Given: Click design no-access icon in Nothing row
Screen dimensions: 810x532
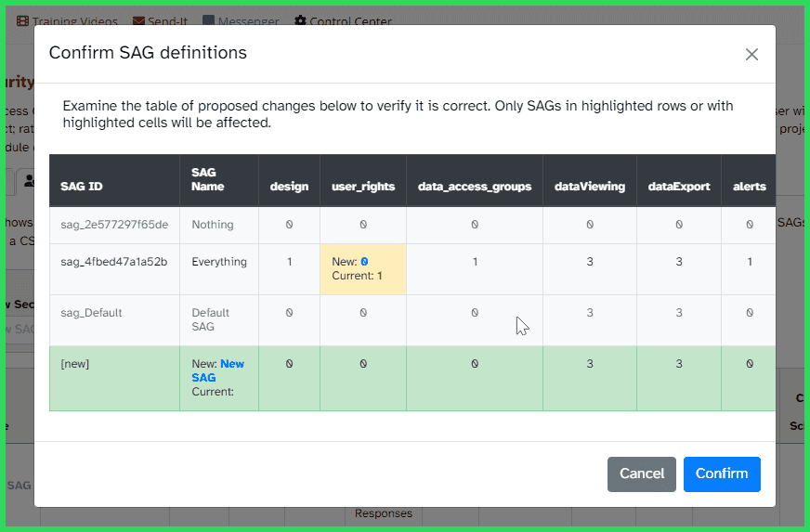Looking at the screenshot, I should 289,225.
